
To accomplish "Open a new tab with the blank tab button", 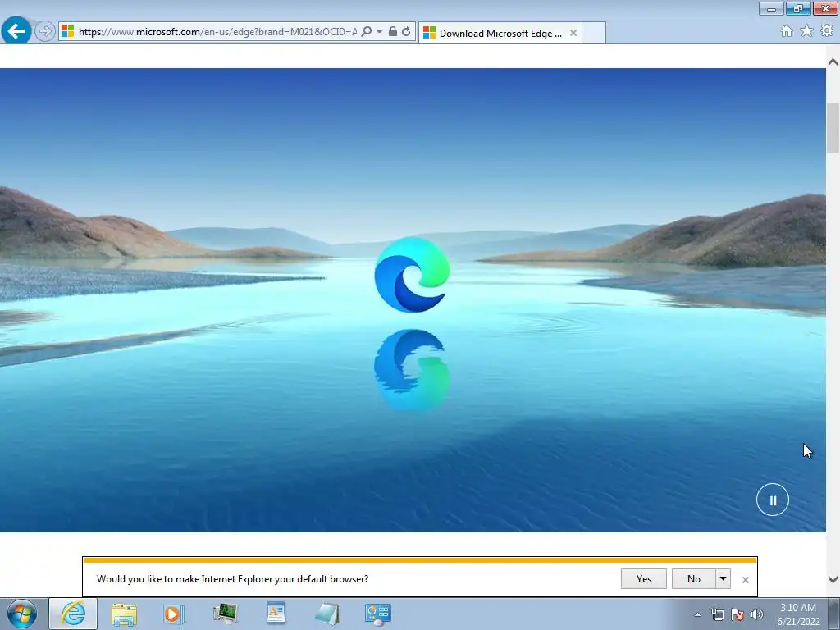I will (x=594, y=33).
